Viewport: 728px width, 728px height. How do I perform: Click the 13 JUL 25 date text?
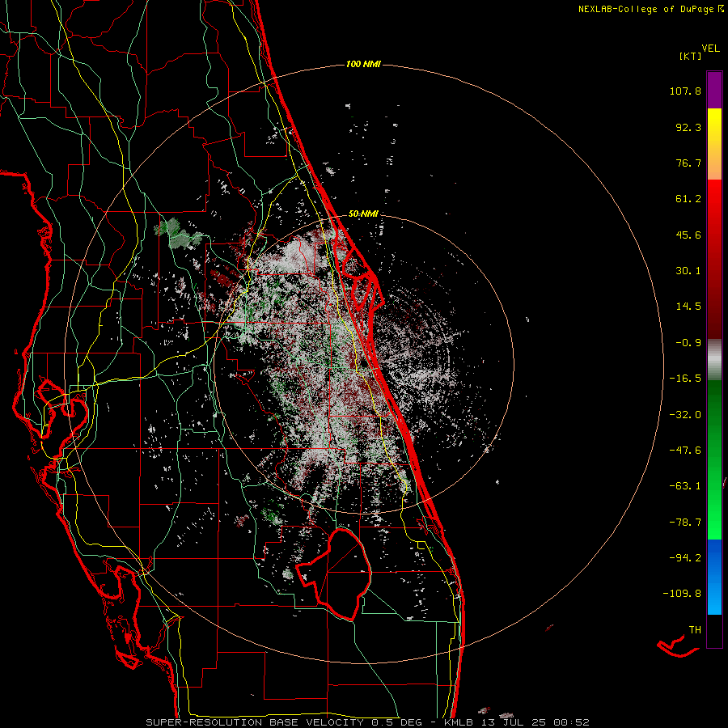(515, 722)
